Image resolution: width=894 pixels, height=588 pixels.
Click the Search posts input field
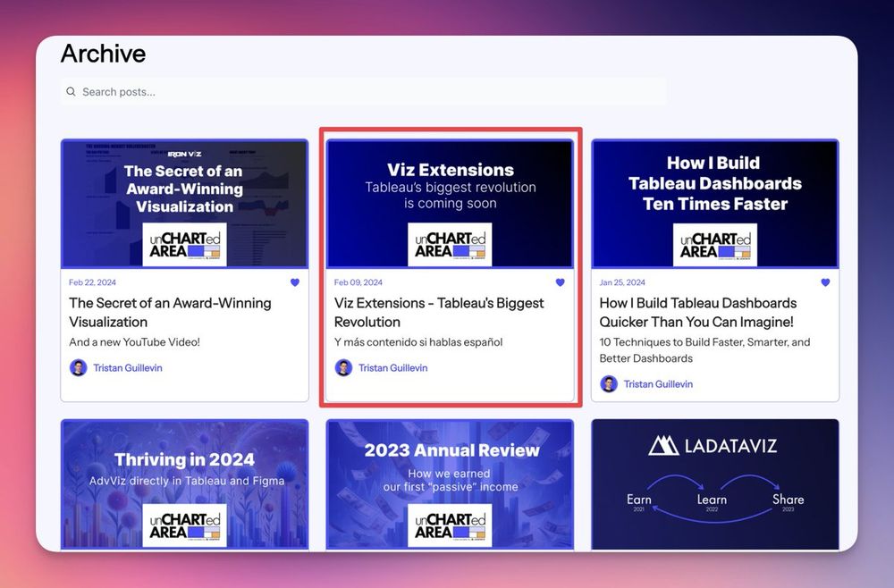363,92
